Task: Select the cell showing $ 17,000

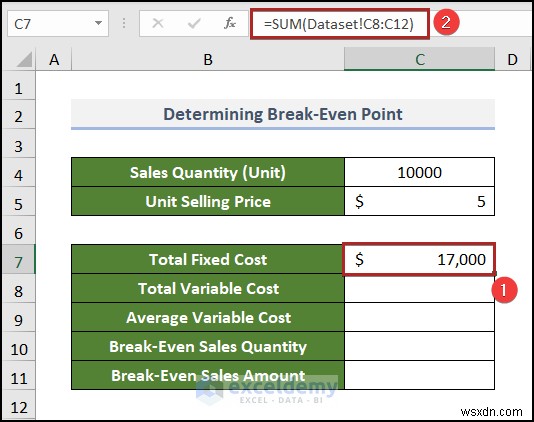Action: (419, 259)
